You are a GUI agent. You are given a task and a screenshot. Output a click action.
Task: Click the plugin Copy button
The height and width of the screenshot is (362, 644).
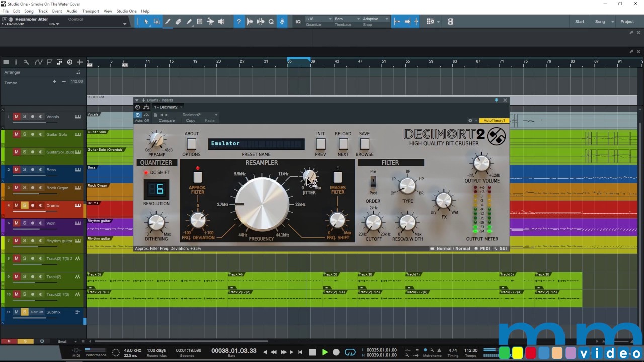(191, 121)
